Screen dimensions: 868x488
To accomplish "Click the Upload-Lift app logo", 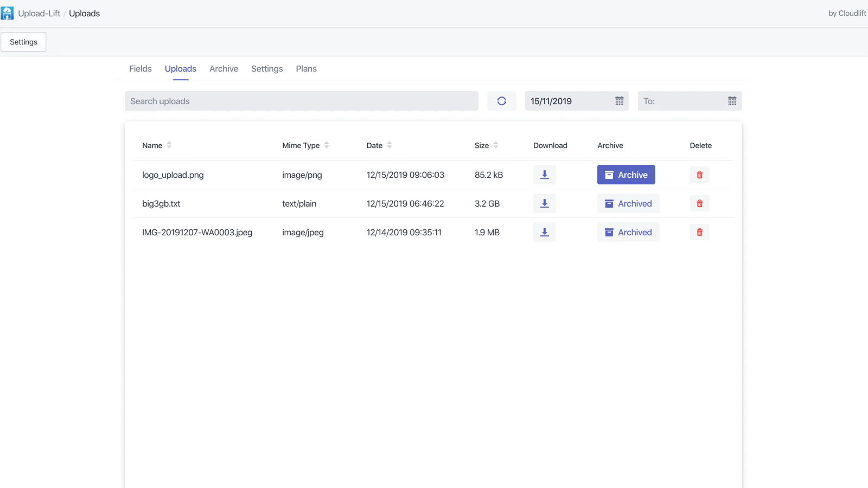I will [x=7, y=14].
